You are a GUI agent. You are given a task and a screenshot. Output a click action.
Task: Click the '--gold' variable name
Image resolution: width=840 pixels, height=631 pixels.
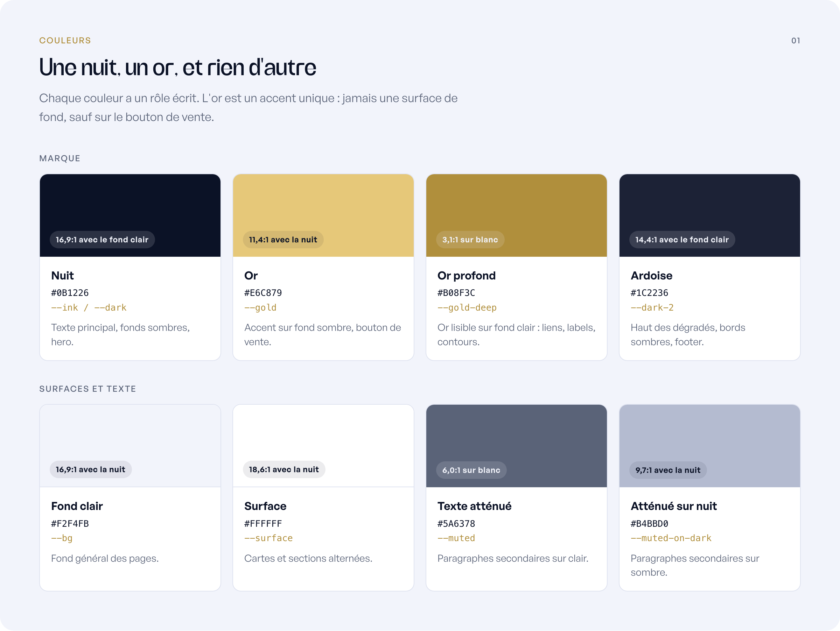click(260, 308)
